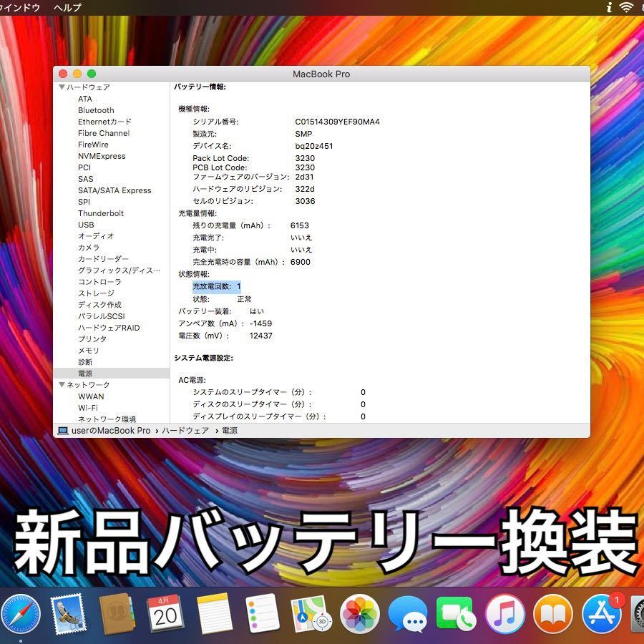Open the ウインドウ menu
The width and height of the screenshot is (644, 644).
coord(19,7)
